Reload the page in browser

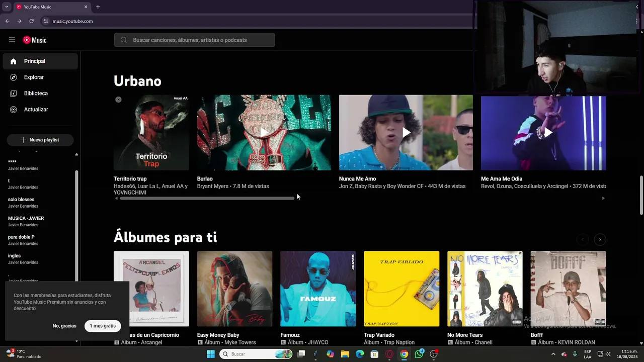pyautogui.click(x=31, y=21)
